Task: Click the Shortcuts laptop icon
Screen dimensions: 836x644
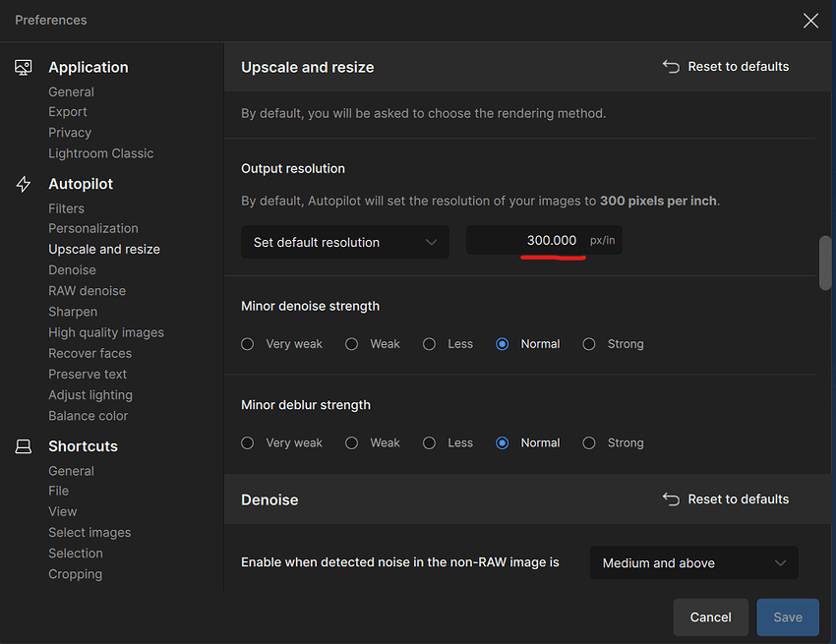Action: pyautogui.click(x=23, y=446)
